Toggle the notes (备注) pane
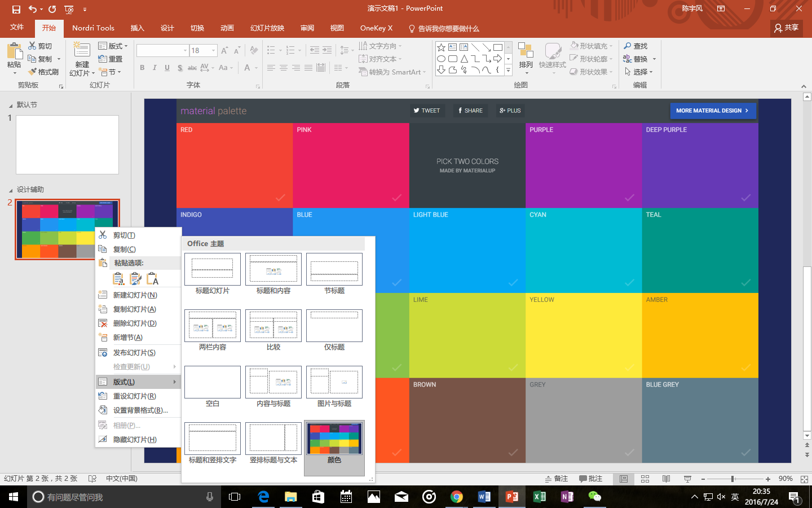The width and height of the screenshot is (812, 508). click(x=556, y=479)
